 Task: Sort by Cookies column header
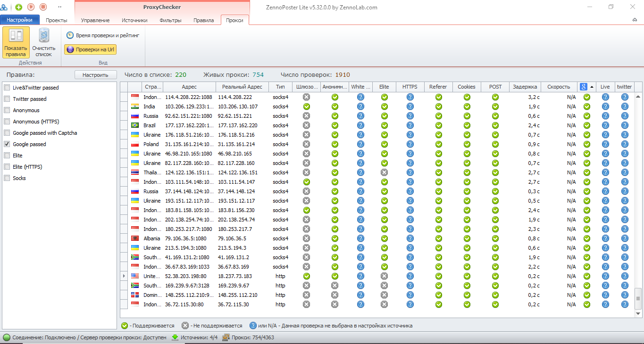[467, 87]
